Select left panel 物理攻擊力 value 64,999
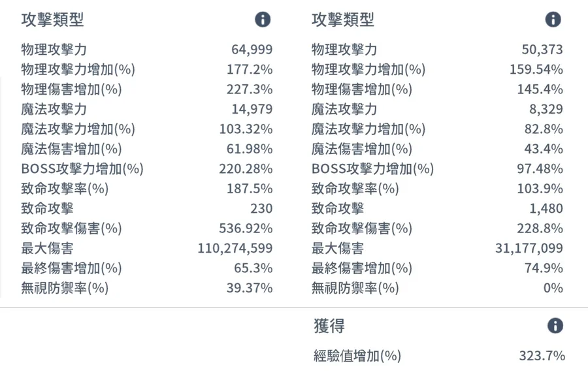 (252, 50)
